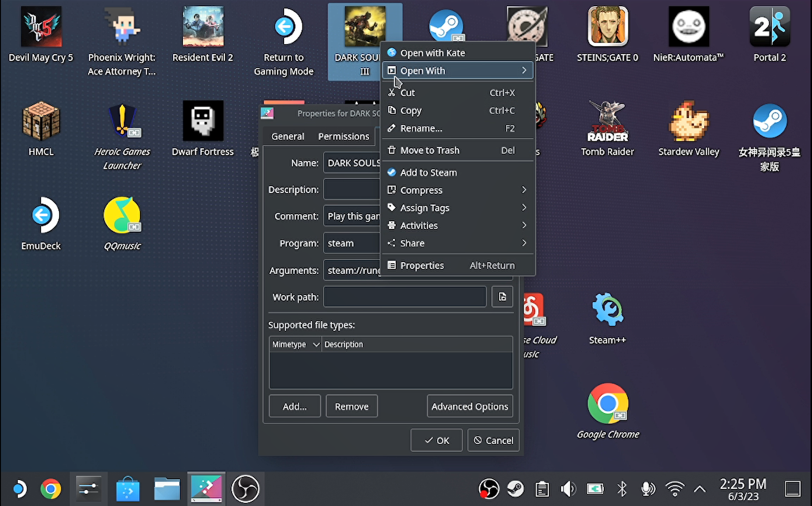Image resolution: width=812 pixels, height=506 pixels.
Task: Click the Remove file type button
Action: [x=352, y=406]
